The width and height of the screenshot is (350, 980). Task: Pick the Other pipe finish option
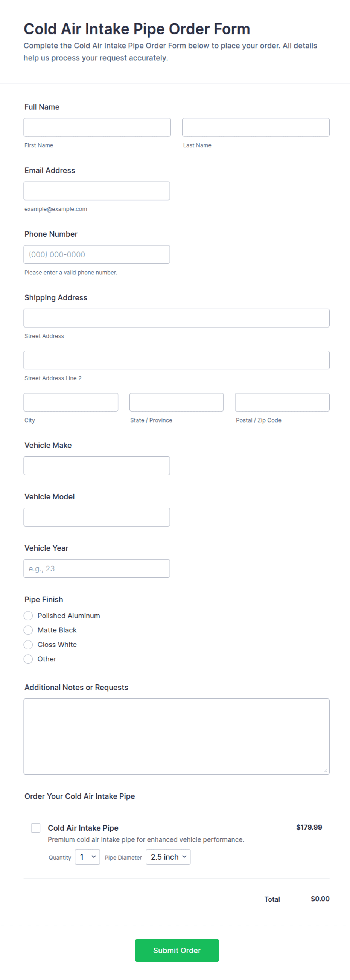(28, 659)
